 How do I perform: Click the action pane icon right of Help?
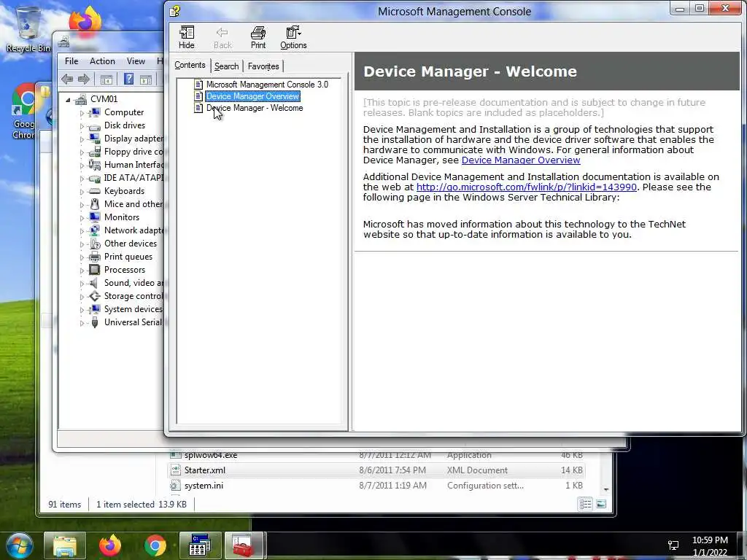click(x=146, y=79)
